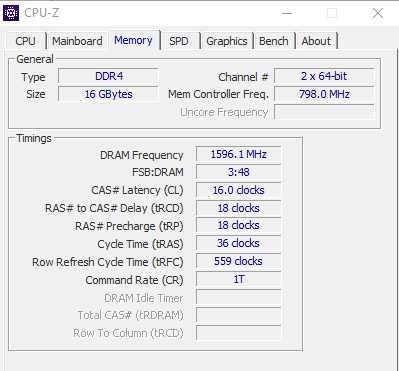Click the DRAM Idle Timer label
Image resolution: width=399 pixels, height=371 pixels.
(144, 298)
